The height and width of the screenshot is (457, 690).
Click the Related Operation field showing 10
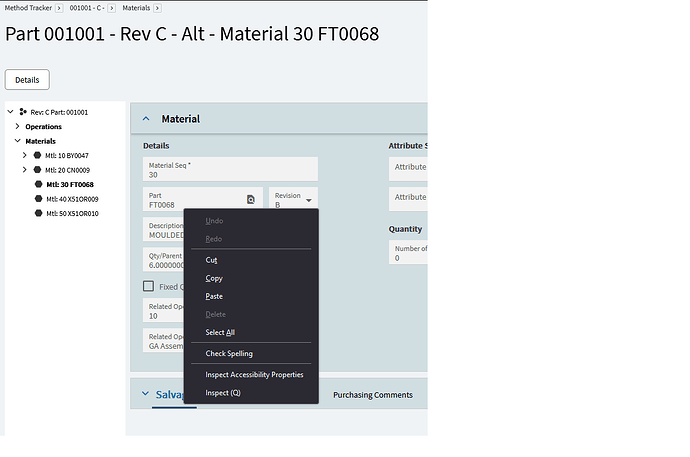coord(163,311)
